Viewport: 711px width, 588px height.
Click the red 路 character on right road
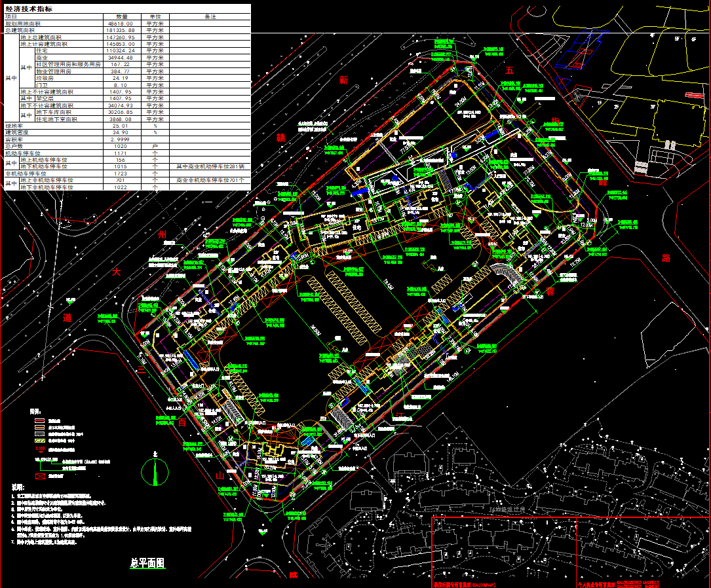point(666,258)
